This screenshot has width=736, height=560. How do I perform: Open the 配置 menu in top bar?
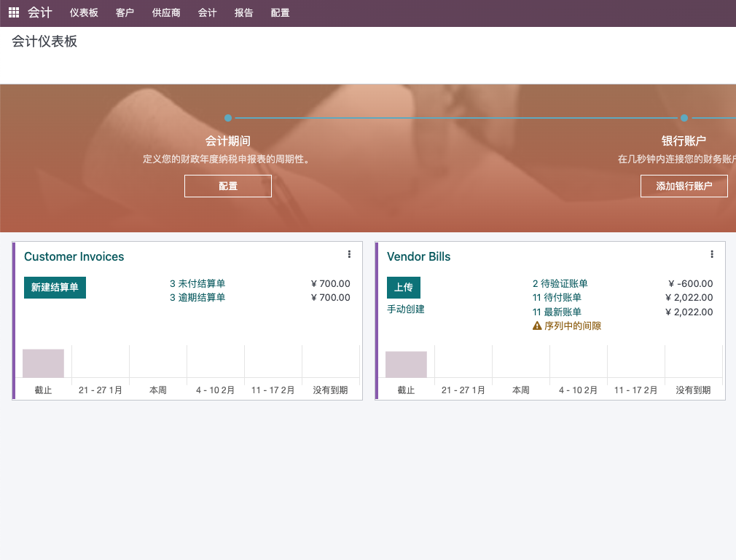coord(281,13)
